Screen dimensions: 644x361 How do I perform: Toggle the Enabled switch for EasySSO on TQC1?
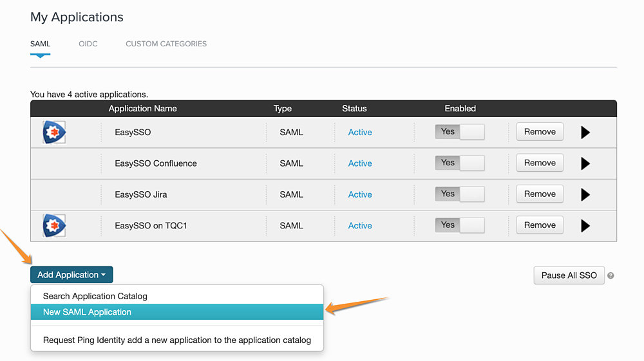click(x=460, y=225)
